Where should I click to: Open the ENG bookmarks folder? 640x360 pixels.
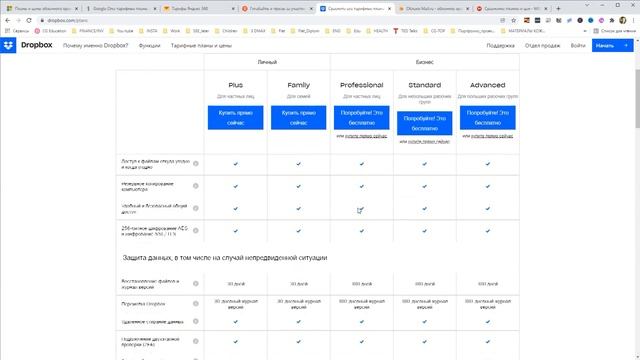click(333, 31)
